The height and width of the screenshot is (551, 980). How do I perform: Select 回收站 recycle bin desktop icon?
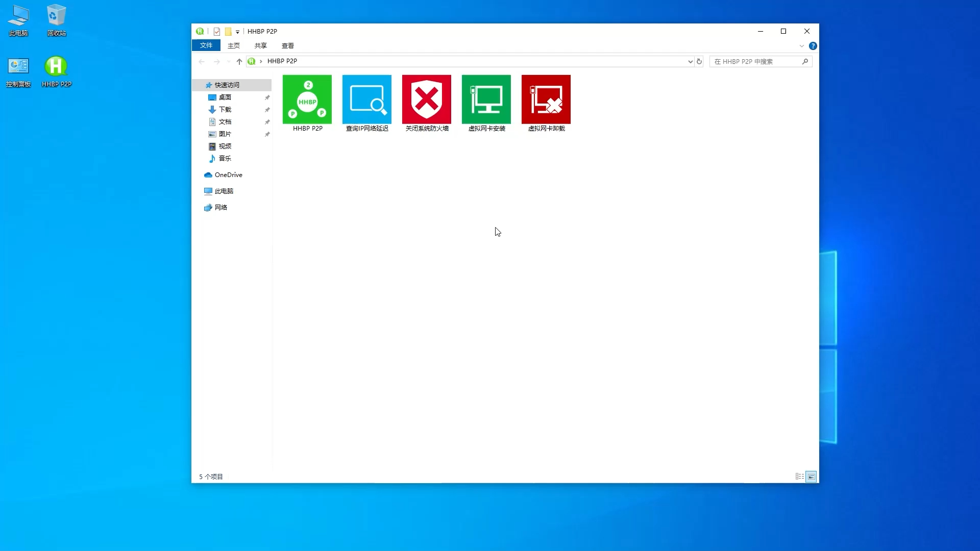[x=57, y=20]
